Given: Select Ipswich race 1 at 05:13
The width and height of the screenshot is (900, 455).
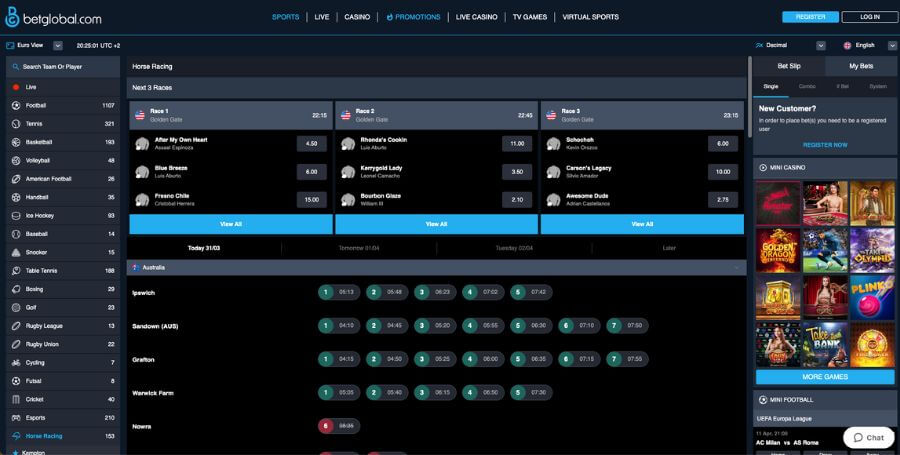Looking at the screenshot, I should pyautogui.click(x=339, y=292).
